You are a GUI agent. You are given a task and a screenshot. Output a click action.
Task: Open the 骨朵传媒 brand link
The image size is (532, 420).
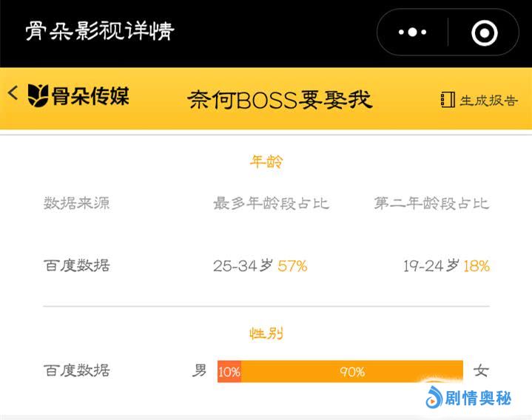[x=89, y=96]
